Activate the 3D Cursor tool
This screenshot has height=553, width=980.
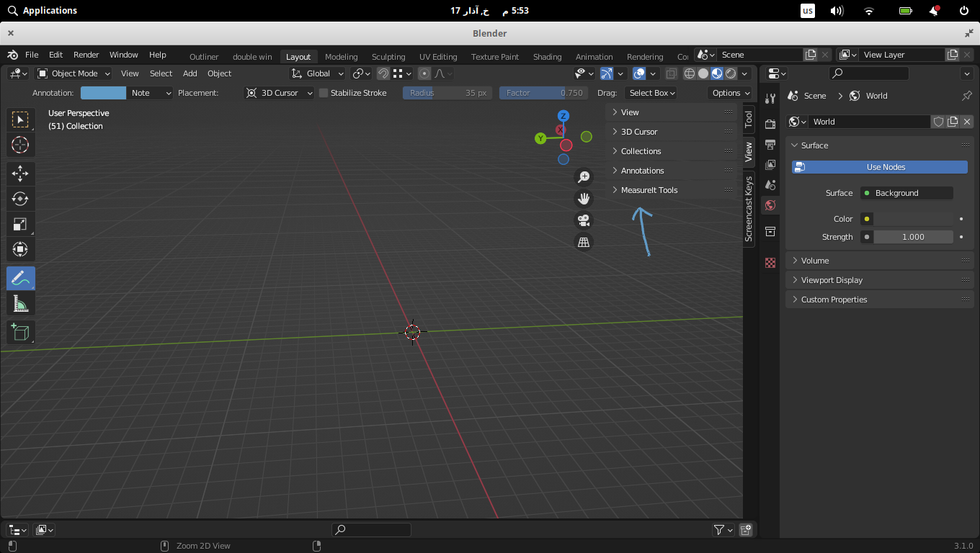click(20, 145)
